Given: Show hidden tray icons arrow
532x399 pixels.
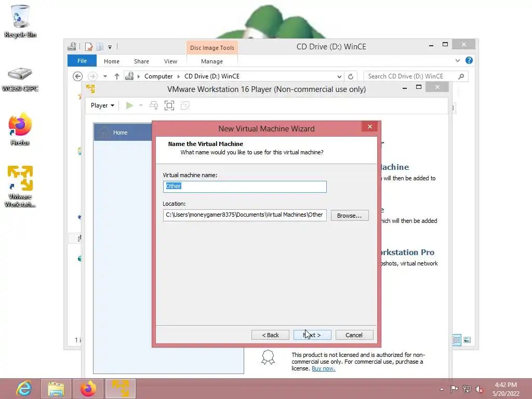Looking at the screenshot, I should [x=442, y=389].
